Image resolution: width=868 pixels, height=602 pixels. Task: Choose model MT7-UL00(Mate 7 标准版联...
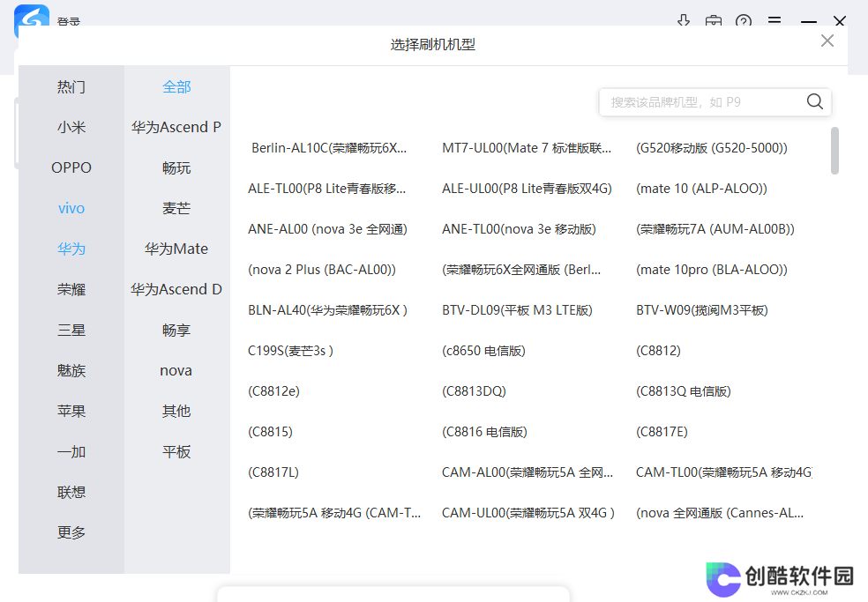[527, 148]
